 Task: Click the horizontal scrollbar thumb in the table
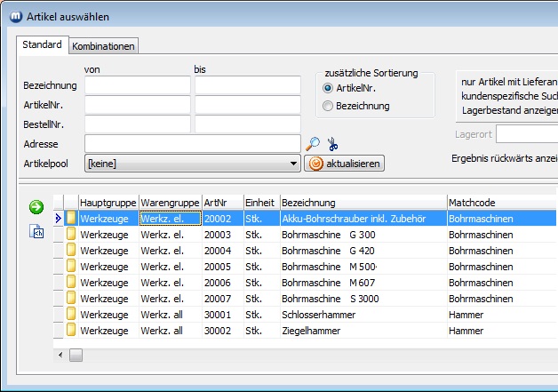76,355
